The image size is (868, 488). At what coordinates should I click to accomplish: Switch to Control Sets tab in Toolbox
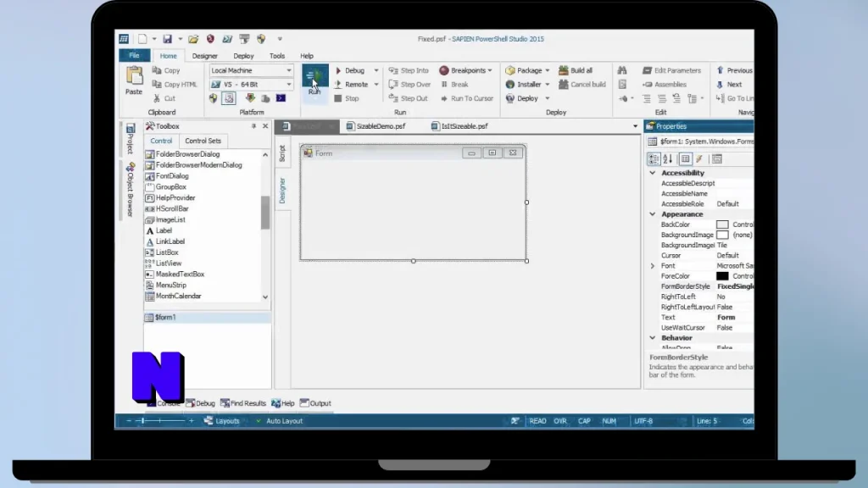tap(203, 141)
